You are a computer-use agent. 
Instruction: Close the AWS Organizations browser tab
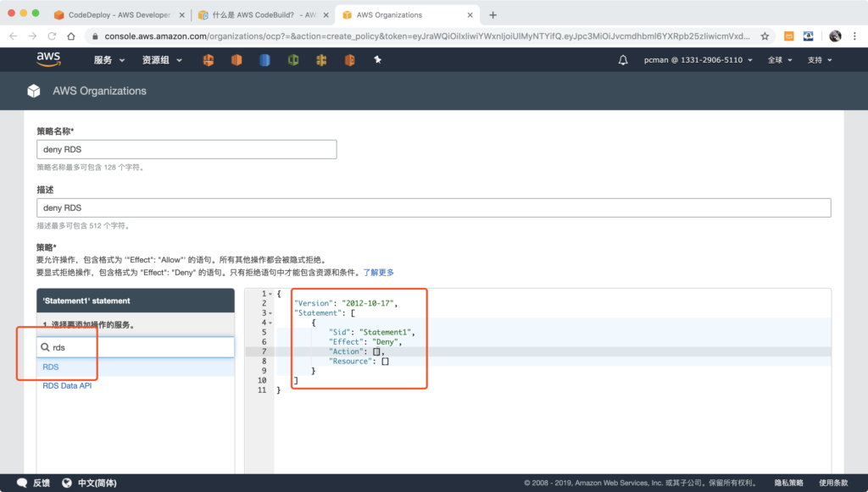pyautogui.click(x=470, y=15)
